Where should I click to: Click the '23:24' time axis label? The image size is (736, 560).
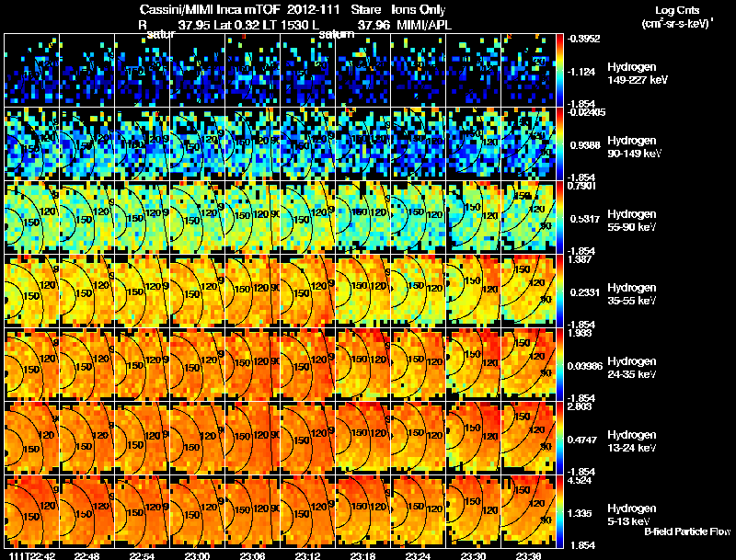click(418, 555)
